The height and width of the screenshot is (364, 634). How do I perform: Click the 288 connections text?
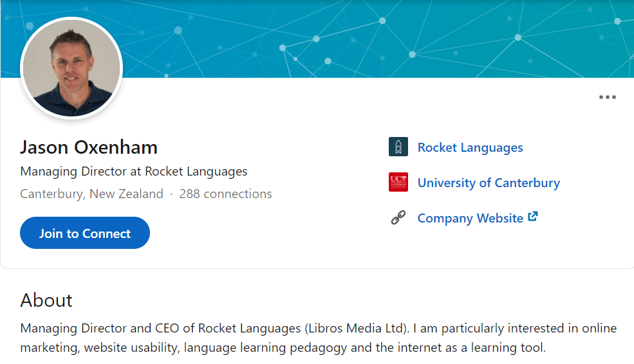point(226,194)
